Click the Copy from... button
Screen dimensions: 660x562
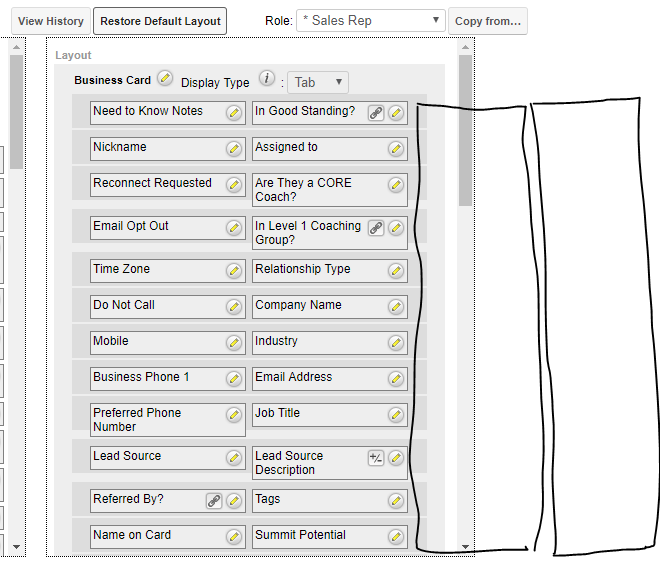pyautogui.click(x=488, y=21)
